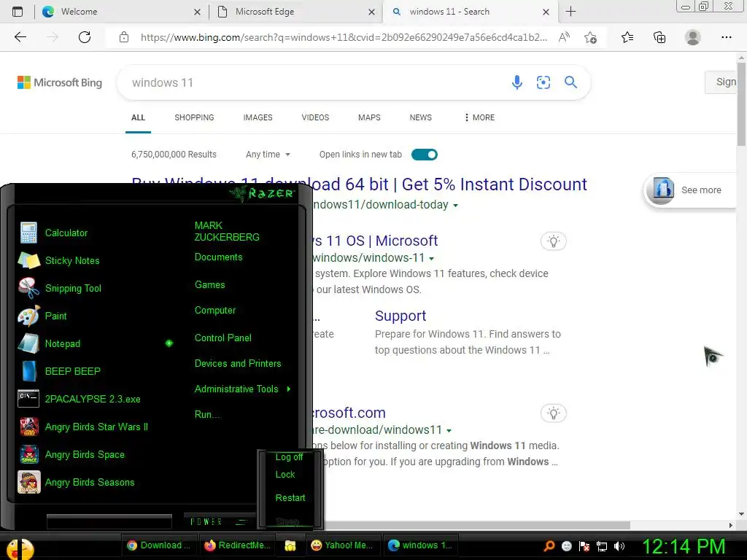The image size is (747, 560).
Task: Open dropdown arrow after re-download/windows11 URL
Action: point(449,430)
